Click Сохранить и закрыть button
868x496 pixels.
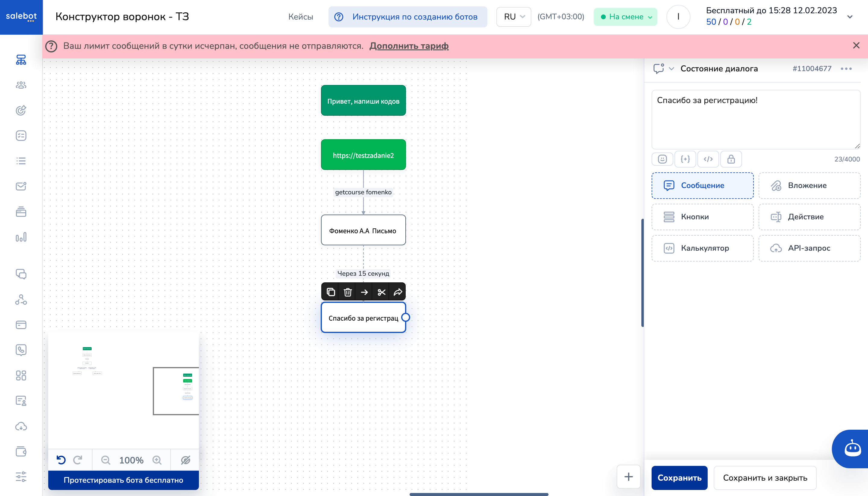coord(765,478)
